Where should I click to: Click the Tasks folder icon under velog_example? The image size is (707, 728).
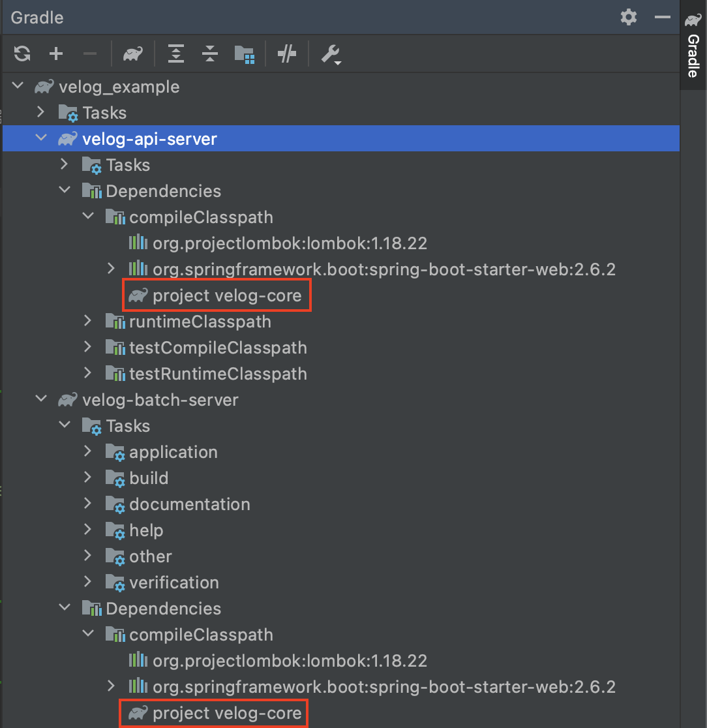click(68, 114)
